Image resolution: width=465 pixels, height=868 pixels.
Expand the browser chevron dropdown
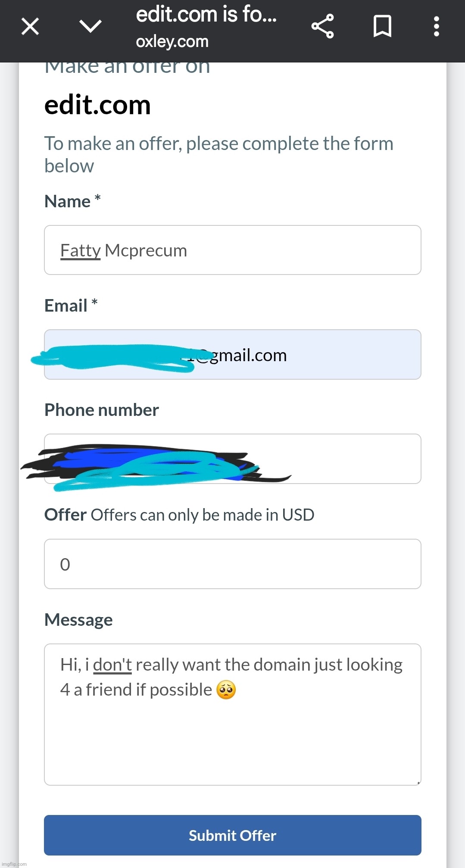pyautogui.click(x=91, y=26)
